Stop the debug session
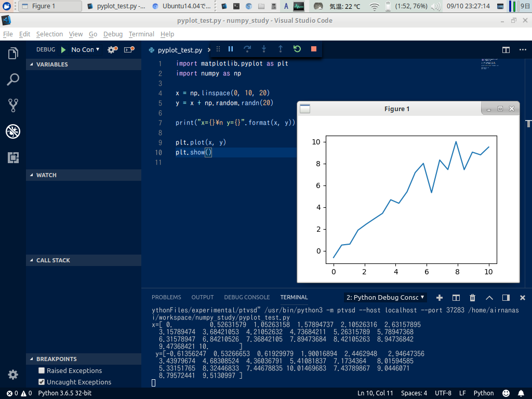The height and width of the screenshot is (399, 532). [314, 49]
